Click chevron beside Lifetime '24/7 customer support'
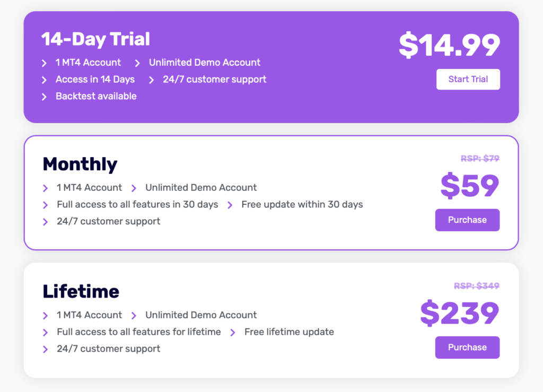 pyautogui.click(x=46, y=350)
